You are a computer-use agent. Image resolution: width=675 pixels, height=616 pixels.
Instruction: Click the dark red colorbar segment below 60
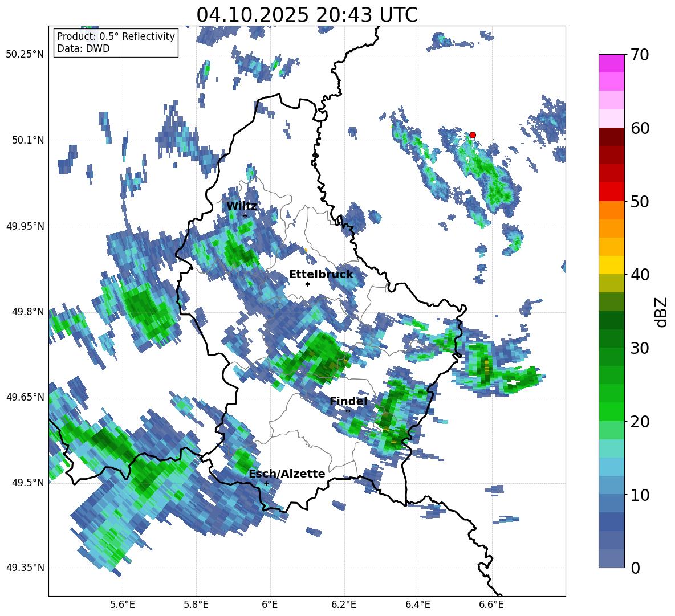(611, 137)
